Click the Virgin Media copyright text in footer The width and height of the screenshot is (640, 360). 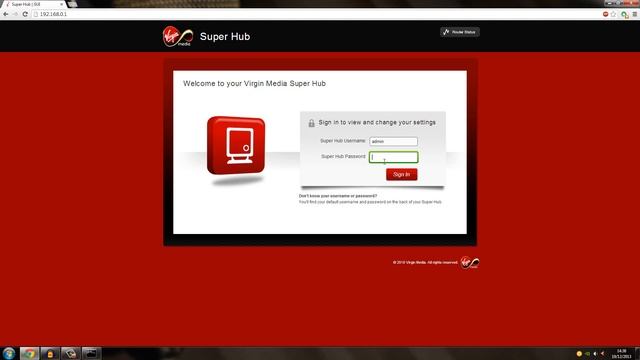click(x=425, y=262)
